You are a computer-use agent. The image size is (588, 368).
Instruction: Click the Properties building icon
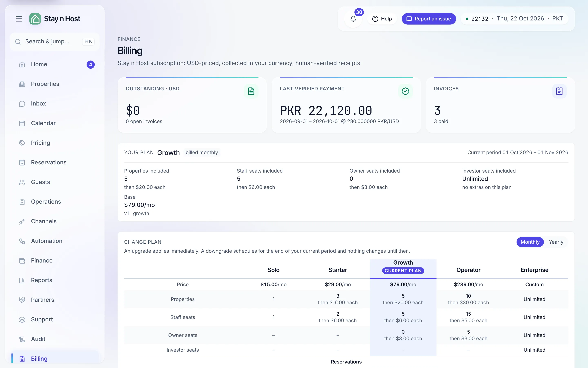pos(22,84)
